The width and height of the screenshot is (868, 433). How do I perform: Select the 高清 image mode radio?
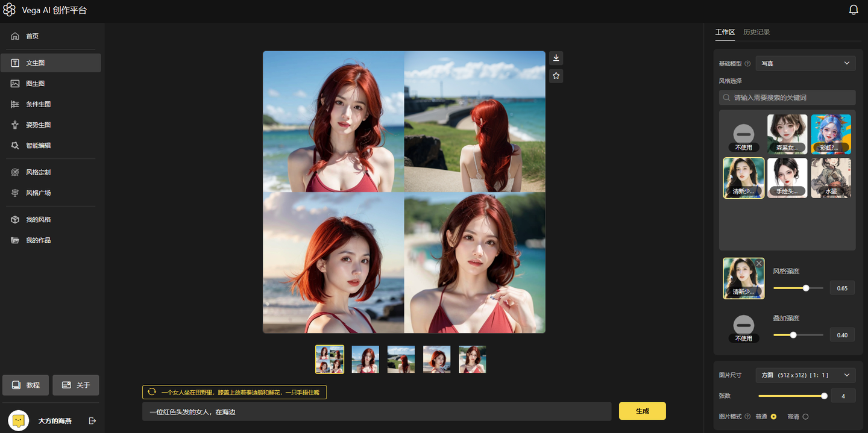point(805,416)
